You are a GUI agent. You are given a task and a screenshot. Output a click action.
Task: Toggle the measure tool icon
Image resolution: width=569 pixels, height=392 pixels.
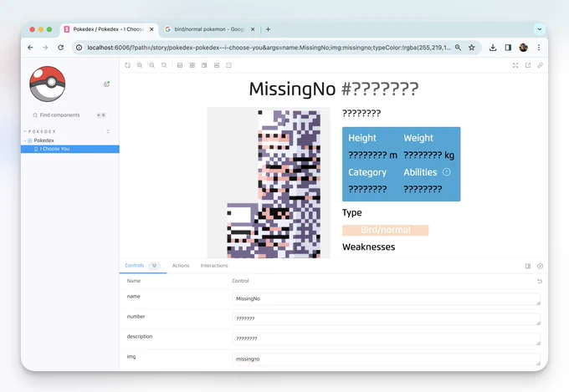(x=217, y=65)
